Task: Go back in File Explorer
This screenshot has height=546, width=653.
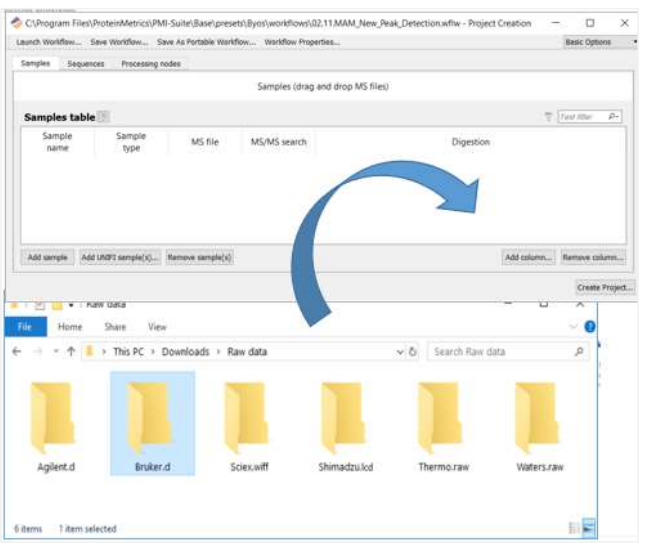Action: pyautogui.click(x=17, y=352)
